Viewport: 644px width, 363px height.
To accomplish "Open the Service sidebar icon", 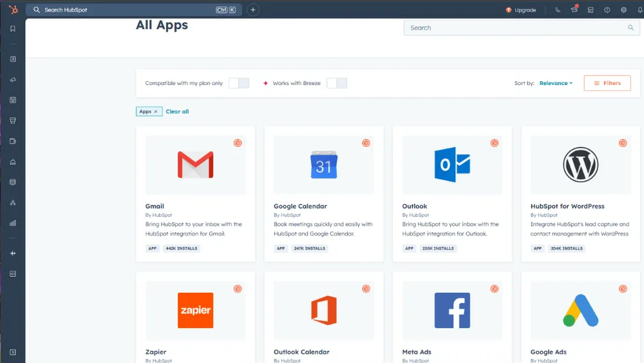I will coord(13,162).
